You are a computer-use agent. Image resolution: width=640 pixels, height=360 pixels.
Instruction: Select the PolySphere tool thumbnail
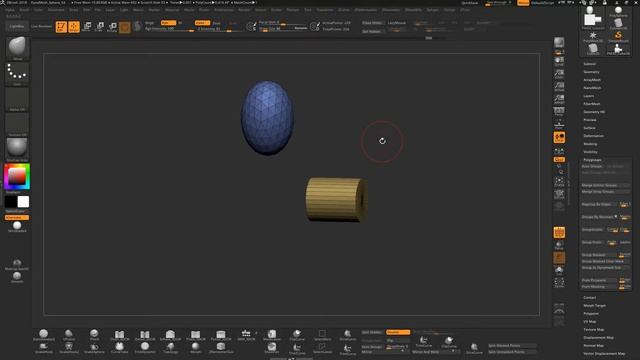tap(618, 12)
